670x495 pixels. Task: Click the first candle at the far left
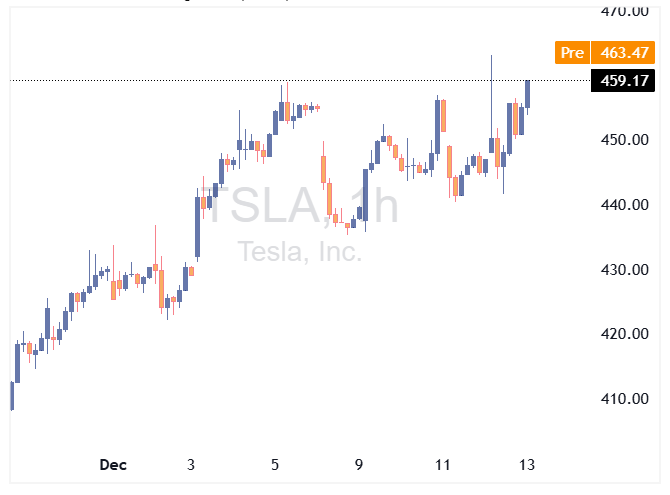(x=12, y=396)
